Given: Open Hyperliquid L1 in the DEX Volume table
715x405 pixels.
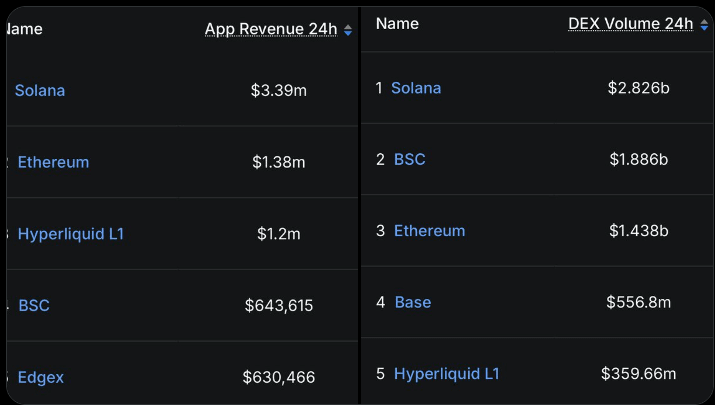Looking at the screenshot, I should [x=446, y=374].
